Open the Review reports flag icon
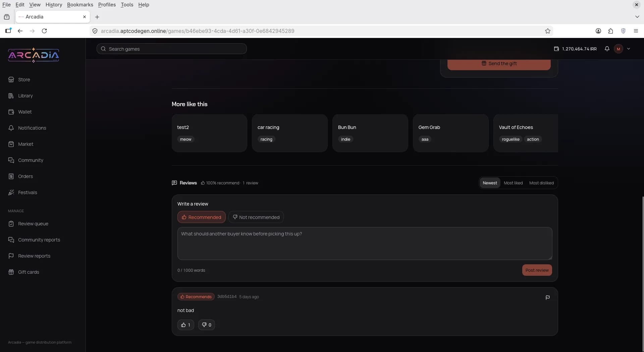 point(11,256)
